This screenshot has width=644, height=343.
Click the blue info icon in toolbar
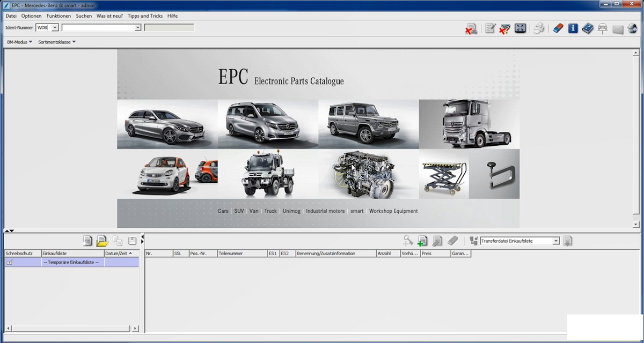coord(573,28)
